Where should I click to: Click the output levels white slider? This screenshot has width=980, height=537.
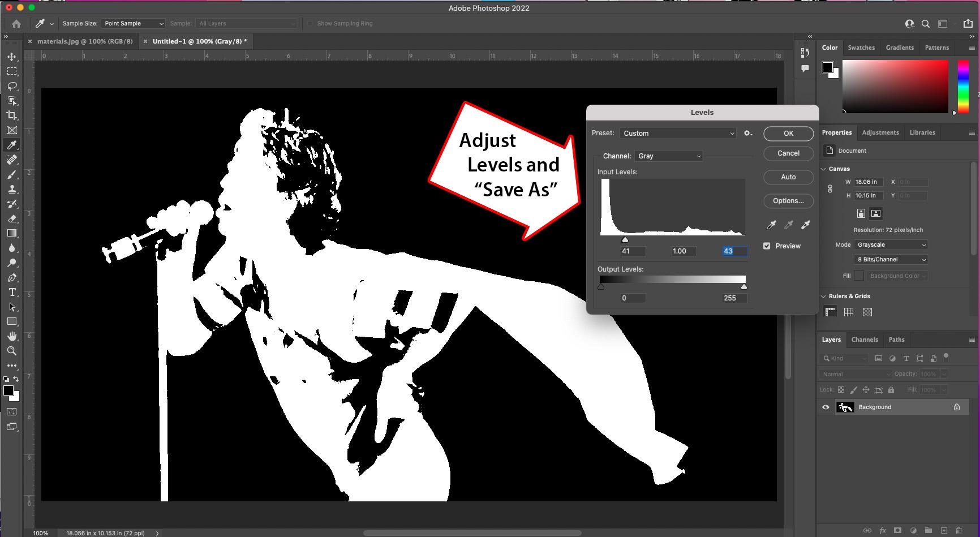coord(744,287)
